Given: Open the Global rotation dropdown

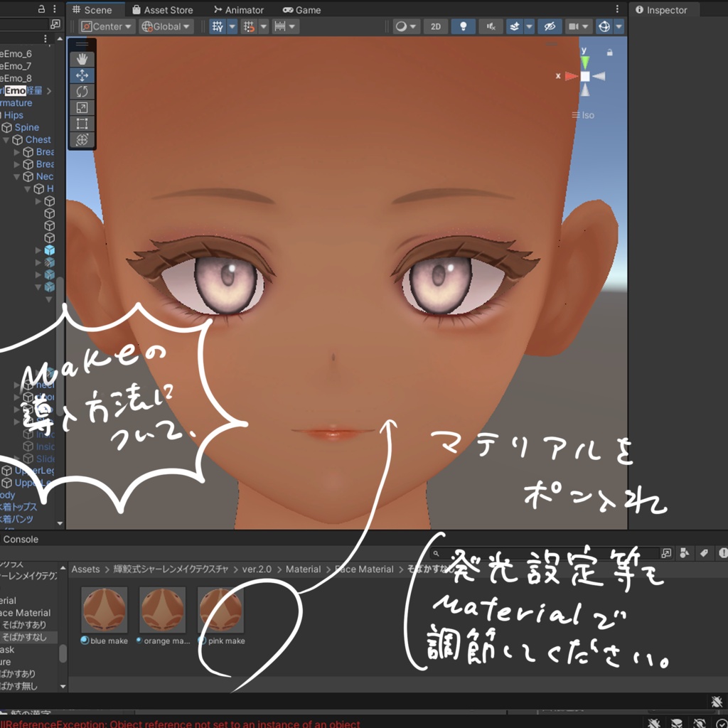Looking at the screenshot, I should coord(166,26).
